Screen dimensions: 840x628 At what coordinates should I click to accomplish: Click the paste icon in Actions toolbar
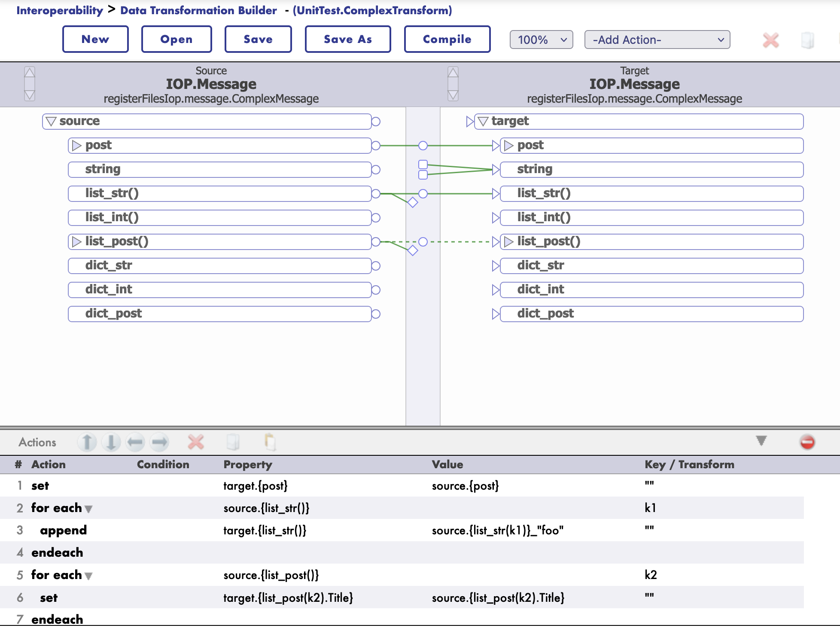point(270,442)
